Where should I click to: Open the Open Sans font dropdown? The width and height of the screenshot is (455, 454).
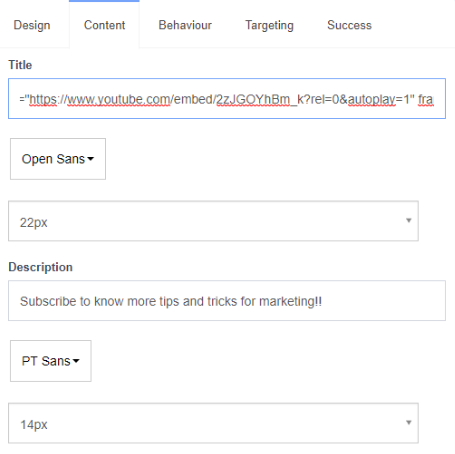(58, 159)
